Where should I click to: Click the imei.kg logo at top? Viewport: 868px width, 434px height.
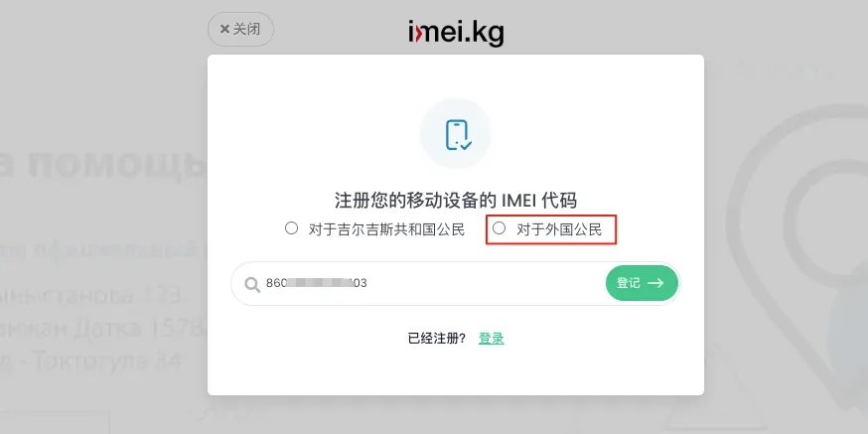[456, 33]
